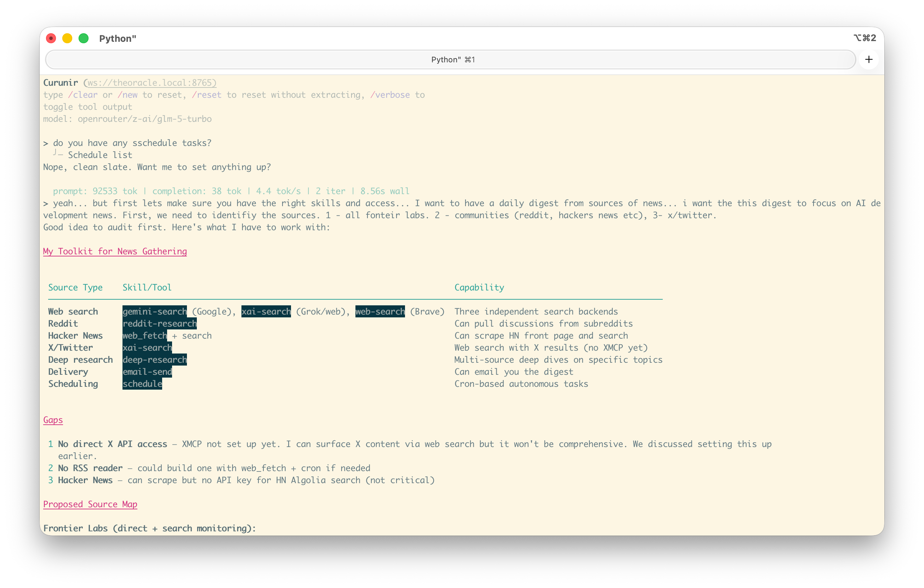Viewport: 924px width, 588px height.
Task: Click the web-search Brave backend badge
Action: pyautogui.click(x=380, y=311)
